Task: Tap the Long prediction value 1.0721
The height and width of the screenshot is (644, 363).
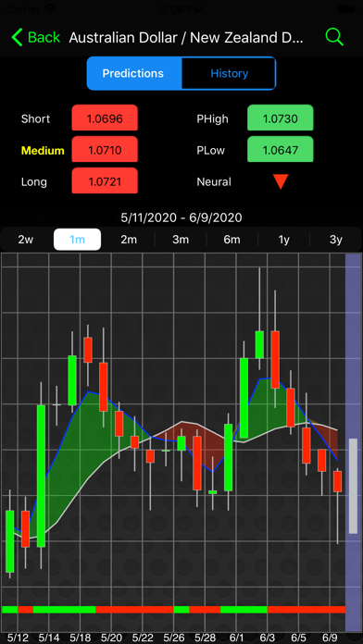Action: pos(105,181)
